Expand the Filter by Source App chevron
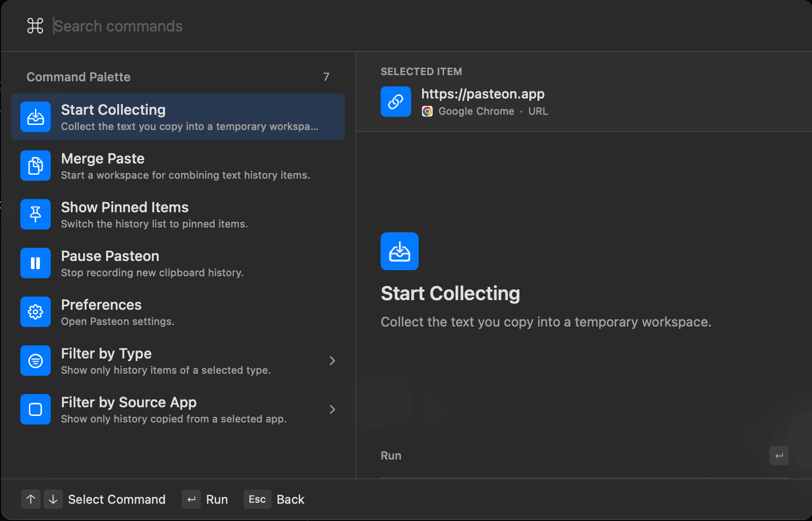Viewport: 812px width, 521px height. [x=332, y=409]
